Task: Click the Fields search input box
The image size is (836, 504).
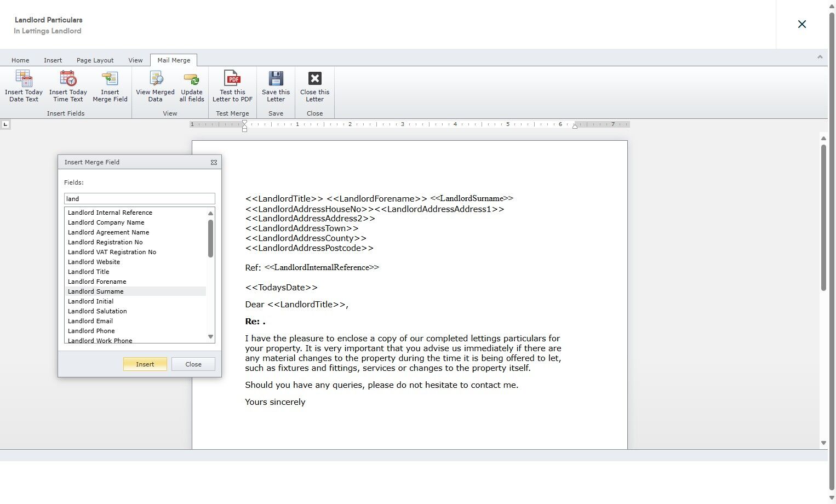Action: click(140, 199)
